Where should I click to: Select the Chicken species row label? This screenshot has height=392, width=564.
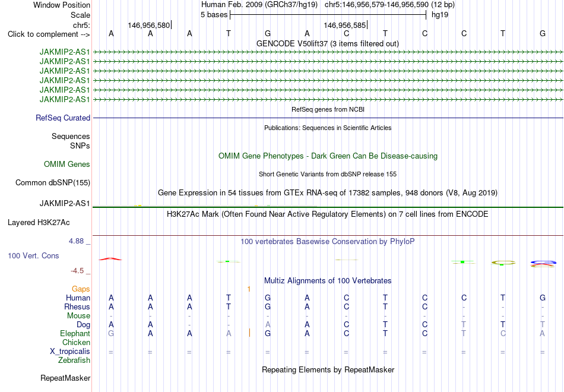click(x=76, y=342)
